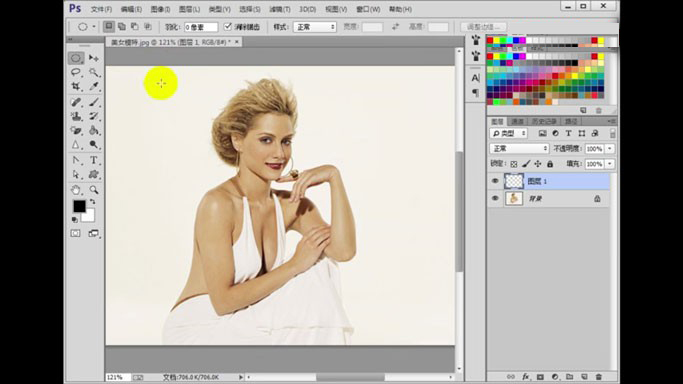The width and height of the screenshot is (683, 384).
Task: Choose Add to Selection mode
Action: point(122,27)
